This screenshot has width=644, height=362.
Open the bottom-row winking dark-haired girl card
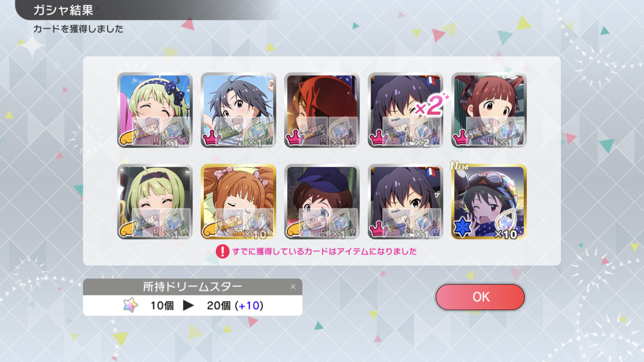406,202
